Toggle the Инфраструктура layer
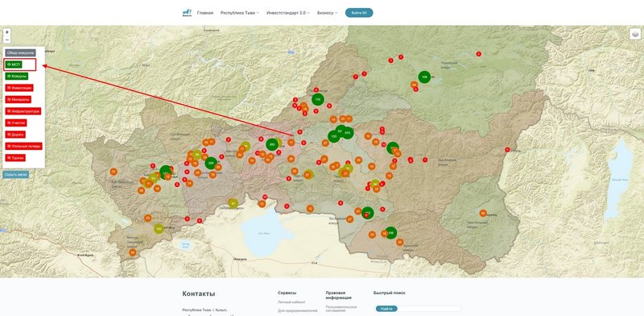Image resolution: width=644 pixels, height=316 pixels. tap(23, 111)
